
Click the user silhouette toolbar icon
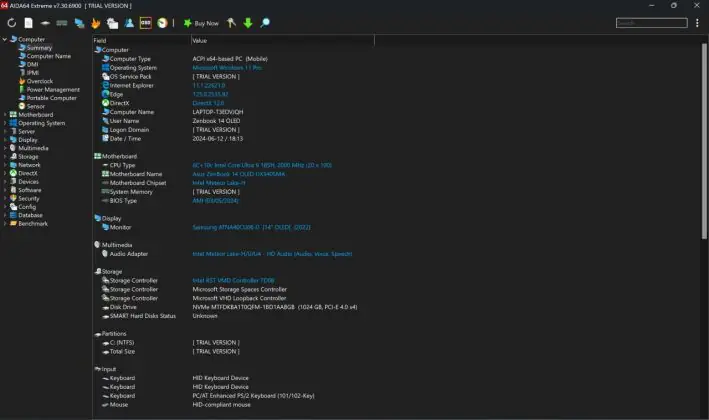tap(129, 23)
